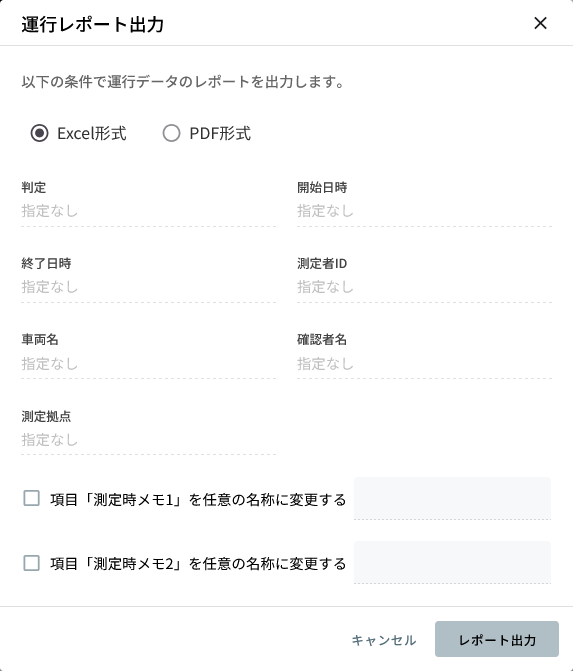Enable the 測定時メモ2 rename checkbox
The image size is (573, 671).
(32, 563)
